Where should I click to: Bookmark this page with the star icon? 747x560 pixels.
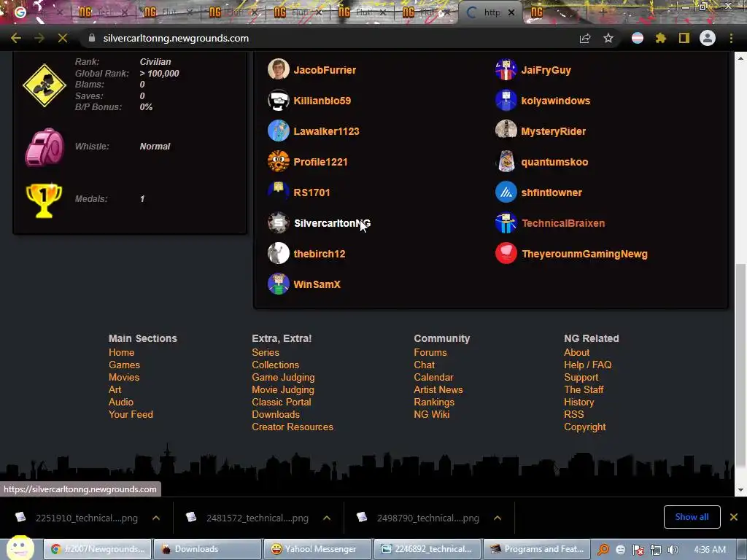pyautogui.click(x=608, y=38)
